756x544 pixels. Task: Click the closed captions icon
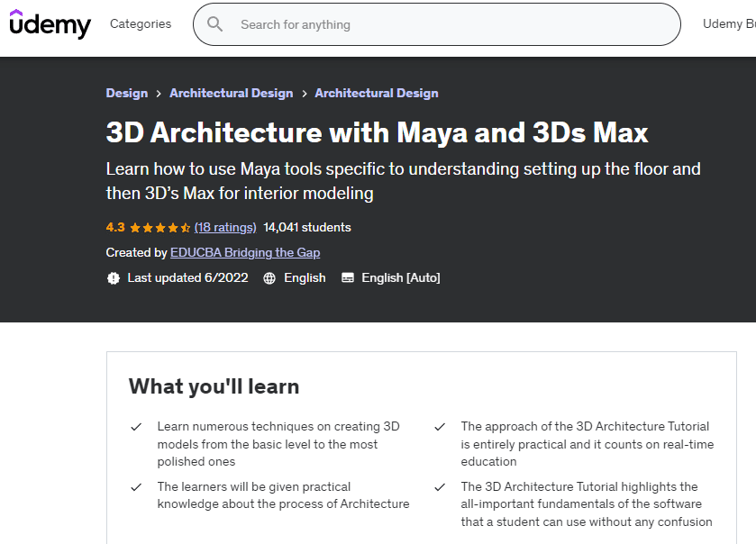[x=348, y=277]
